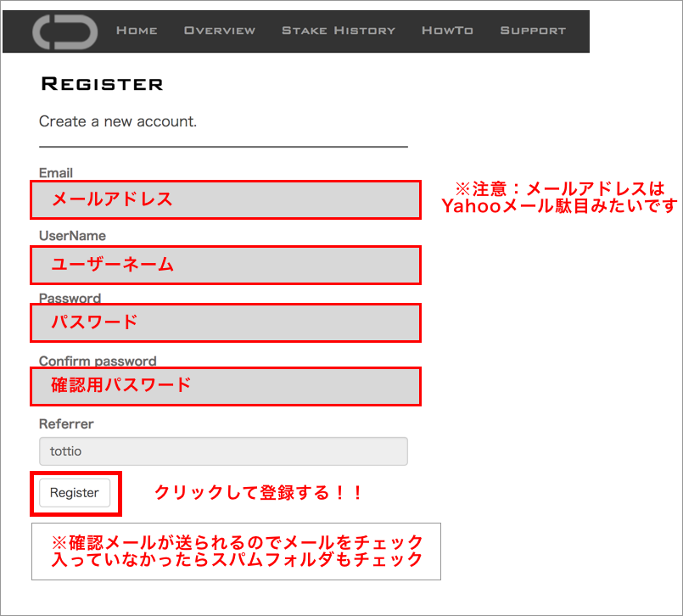Click the UserName field label
The image size is (683, 616).
[72, 236]
